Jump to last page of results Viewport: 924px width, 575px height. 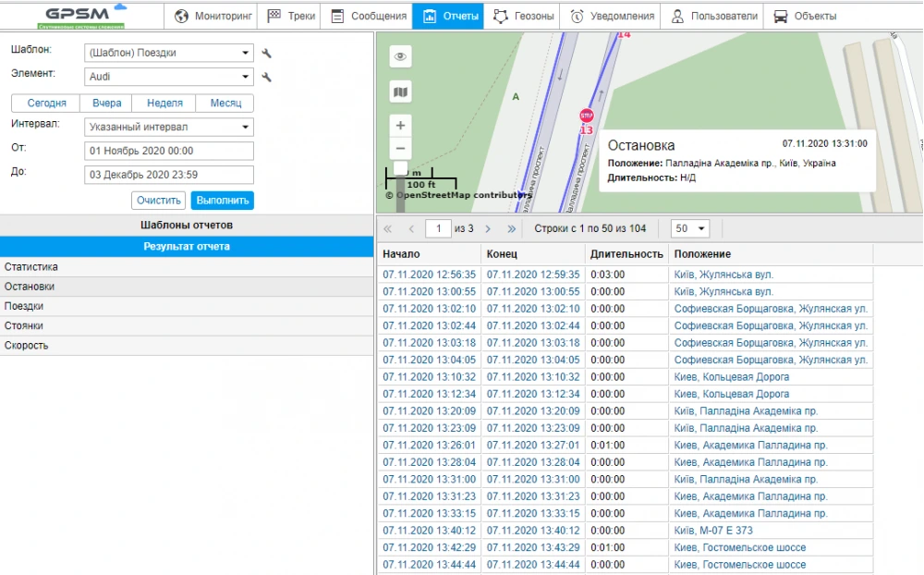(511, 228)
